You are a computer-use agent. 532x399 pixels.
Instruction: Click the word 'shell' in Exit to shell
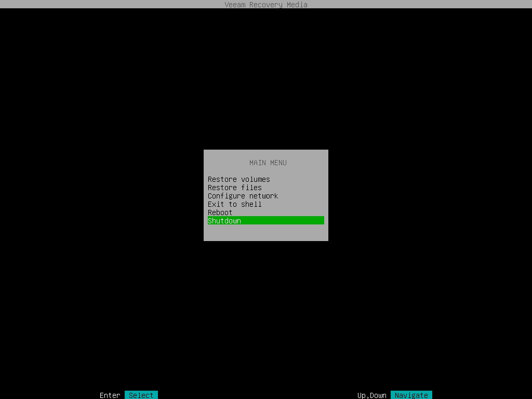tap(251, 204)
